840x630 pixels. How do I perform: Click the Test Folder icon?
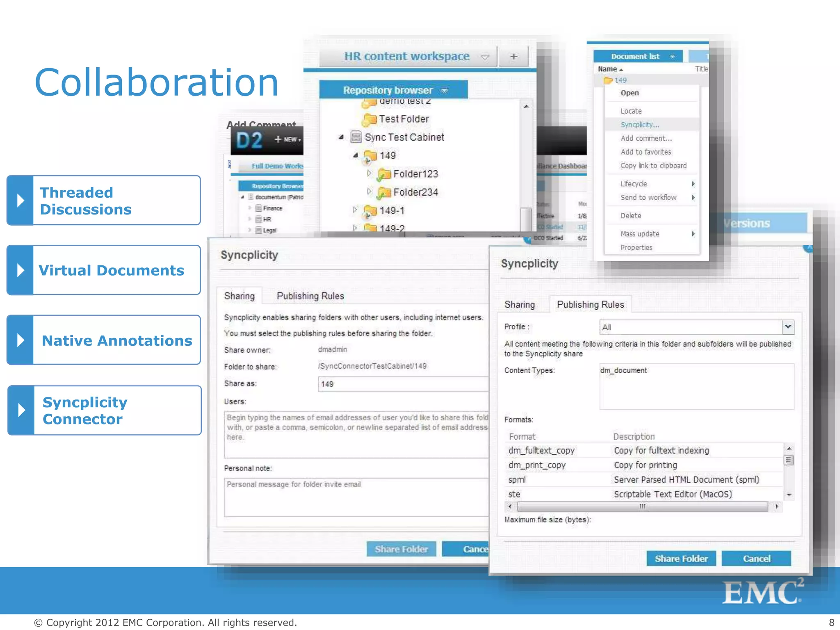[x=370, y=119]
